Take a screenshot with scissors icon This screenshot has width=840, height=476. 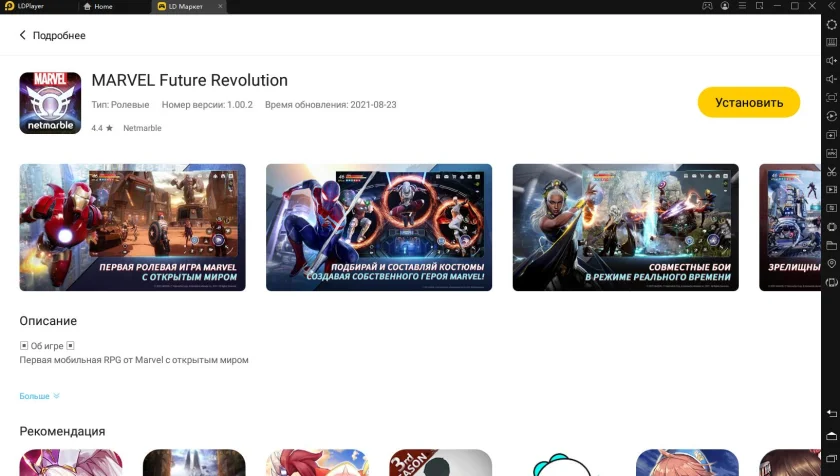(831, 171)
